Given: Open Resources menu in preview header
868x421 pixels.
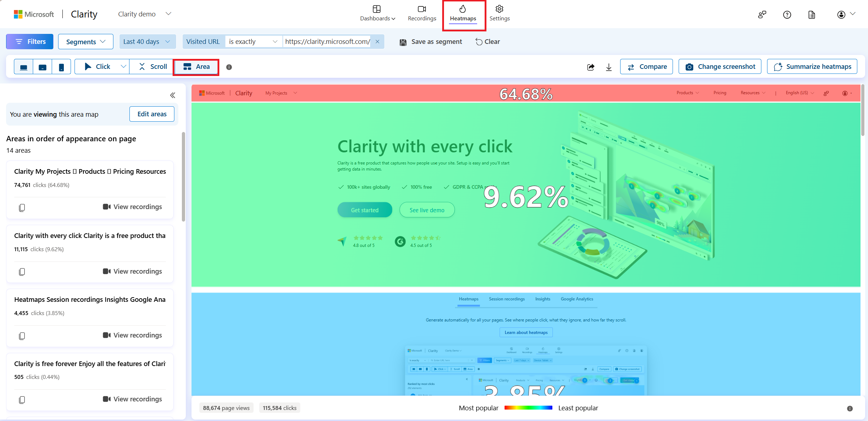Looking at the screenshot, I should pos(753,93).
